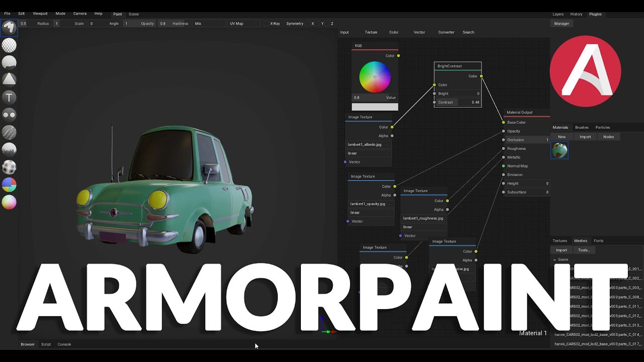This screenshot has width=644, height=362.
Task: Select the Text tool
Action: 9,97
